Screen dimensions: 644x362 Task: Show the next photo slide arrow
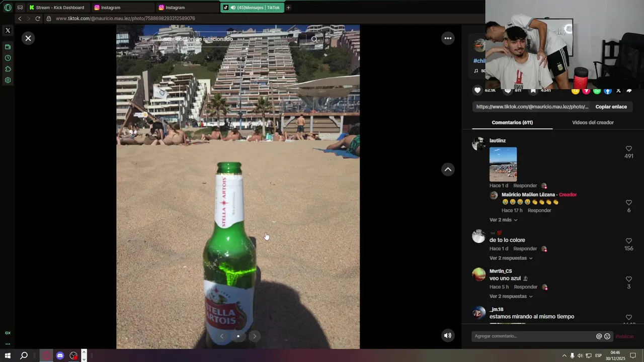255,336
